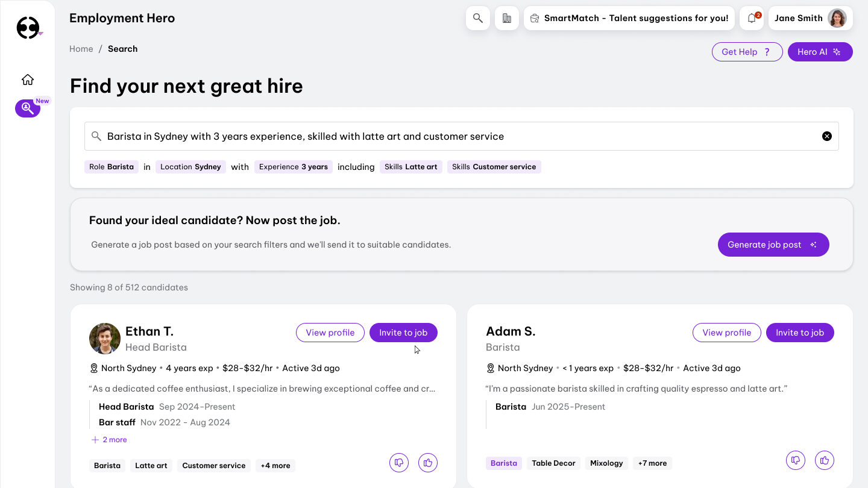Click into the candidate search field
This screenshot has height=488, width=868.
coord(462,136)
